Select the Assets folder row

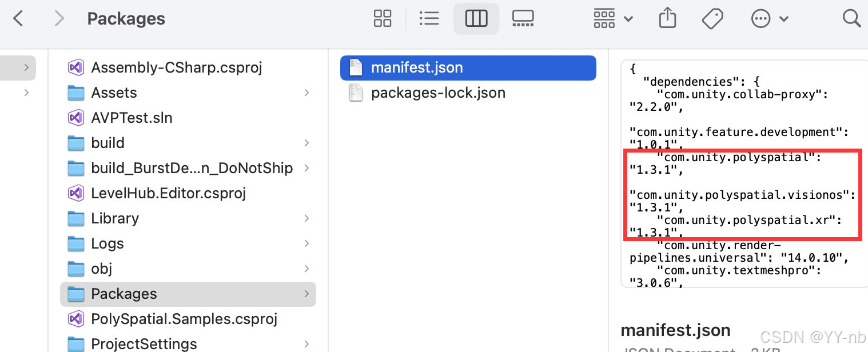tap(188, 93)
